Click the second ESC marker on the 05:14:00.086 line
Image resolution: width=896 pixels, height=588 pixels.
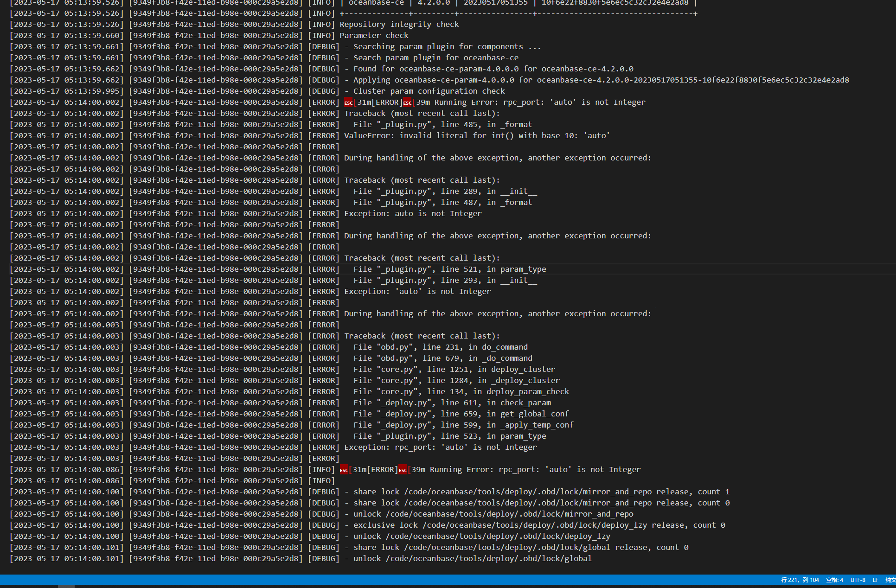[x=403, y=470]
